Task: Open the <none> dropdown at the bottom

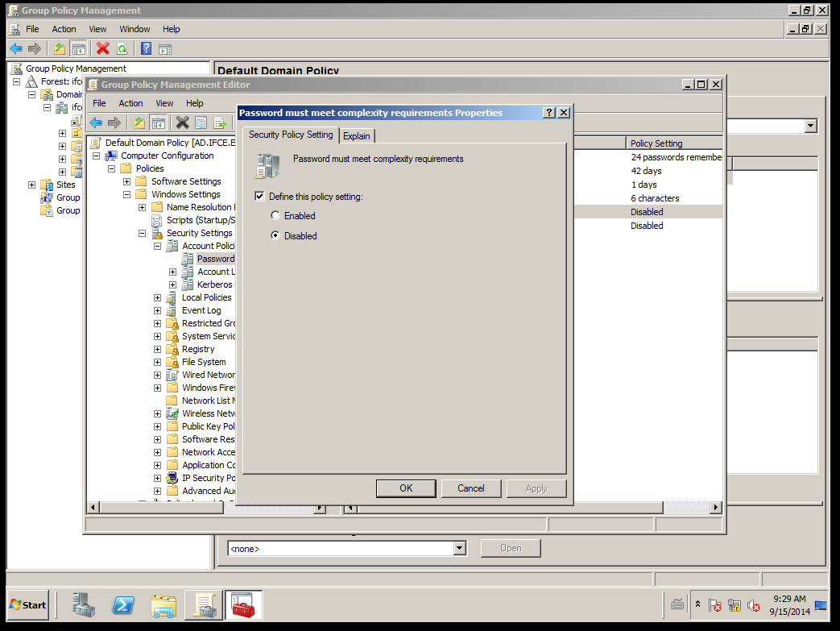Action: (x=459, y=549)
